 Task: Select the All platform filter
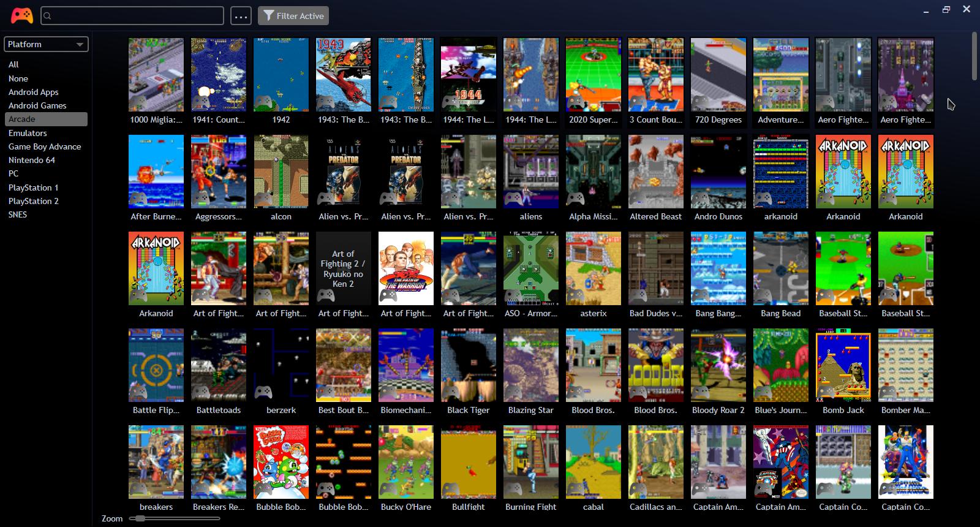[x=46, y=64]
